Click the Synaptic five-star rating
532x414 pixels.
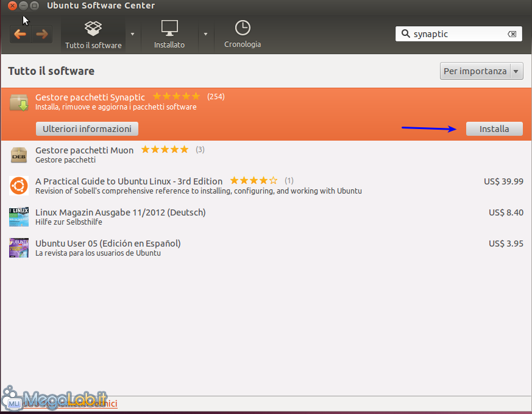tap(177, 96)
